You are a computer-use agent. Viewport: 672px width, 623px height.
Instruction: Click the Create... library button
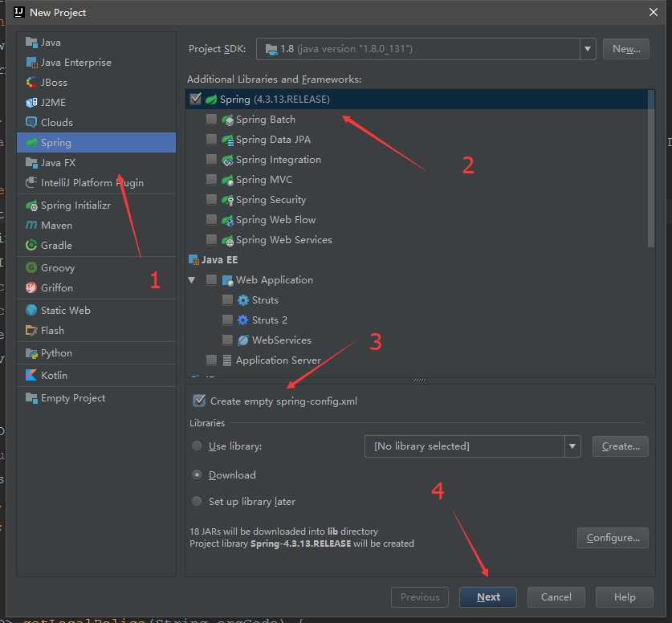click(620, 446)
